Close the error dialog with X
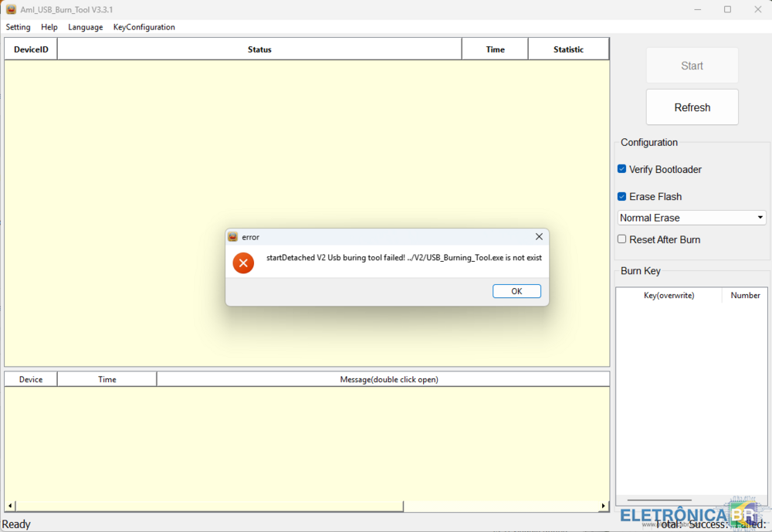The width and height of the screenshot is (772, 532). pos(539,237)
